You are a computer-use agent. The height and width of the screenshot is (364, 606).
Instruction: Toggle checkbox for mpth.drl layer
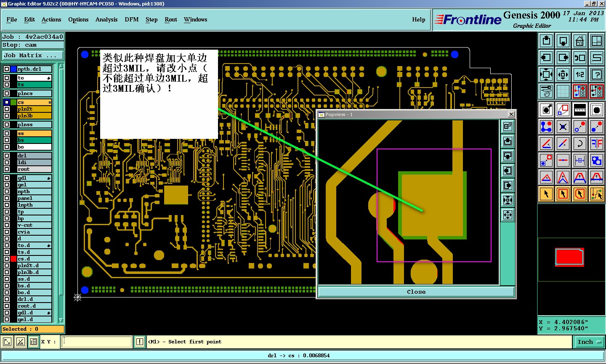7,69
